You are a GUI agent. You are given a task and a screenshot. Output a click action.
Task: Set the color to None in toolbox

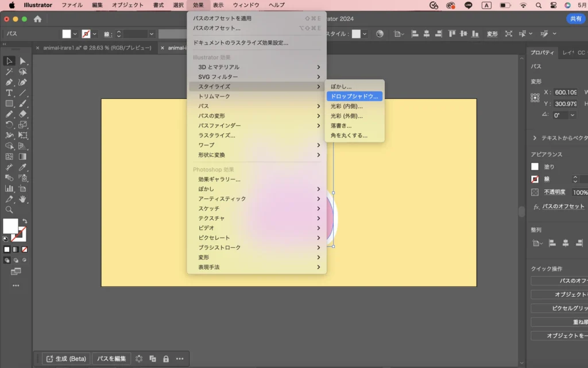[x=24, y=250]
